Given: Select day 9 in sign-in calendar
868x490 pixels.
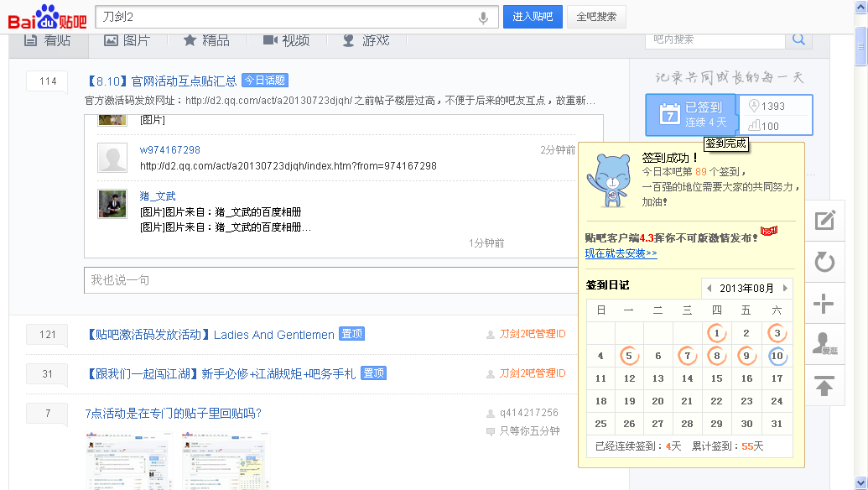Looking at the screenshot, I should coord(746,356).
